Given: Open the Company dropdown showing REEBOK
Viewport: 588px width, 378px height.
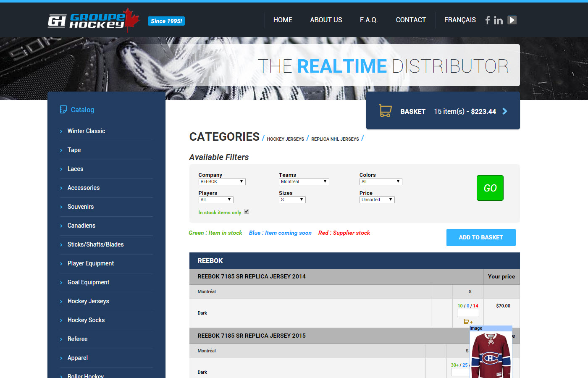Looking at the screenshot, I should pos(222,181).
